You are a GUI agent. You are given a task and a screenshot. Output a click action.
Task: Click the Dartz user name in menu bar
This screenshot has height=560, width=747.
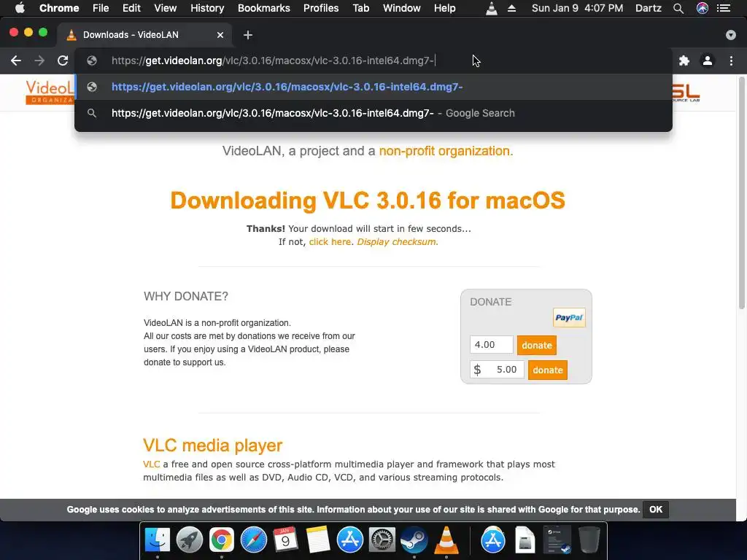[649, 8]
